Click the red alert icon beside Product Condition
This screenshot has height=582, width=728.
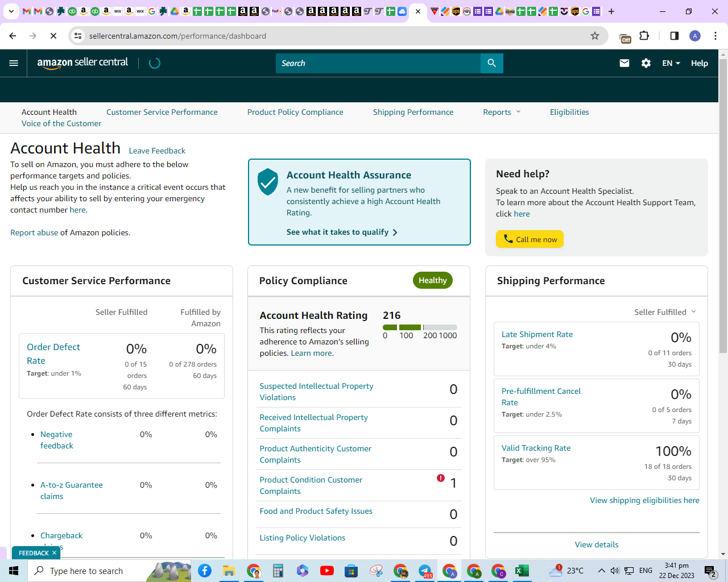(x=441, y=478)
